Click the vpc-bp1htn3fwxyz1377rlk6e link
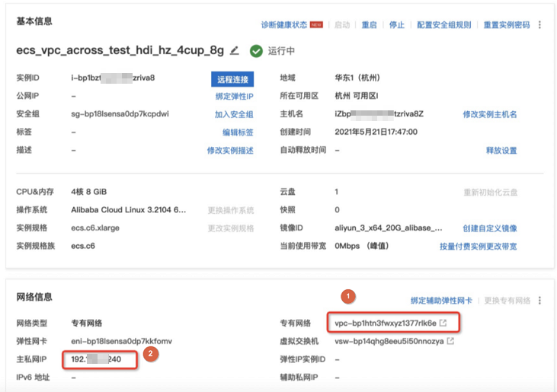 [x=386, y=323]
